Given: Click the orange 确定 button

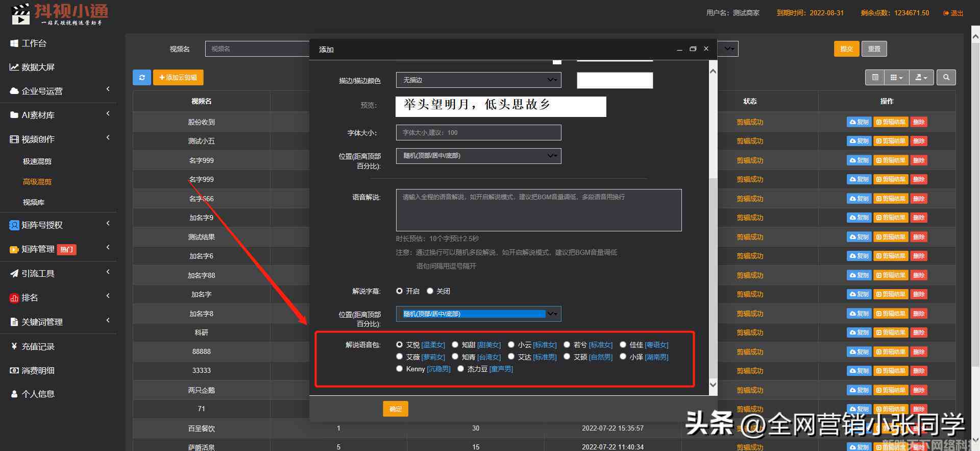Looking at the screenshot, I should (396, 409).
